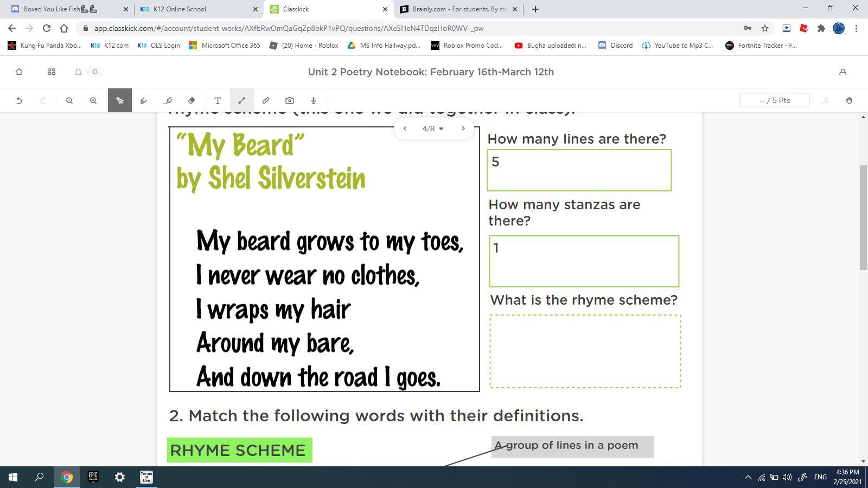Open a new browser tab

[x=535, y=9]
